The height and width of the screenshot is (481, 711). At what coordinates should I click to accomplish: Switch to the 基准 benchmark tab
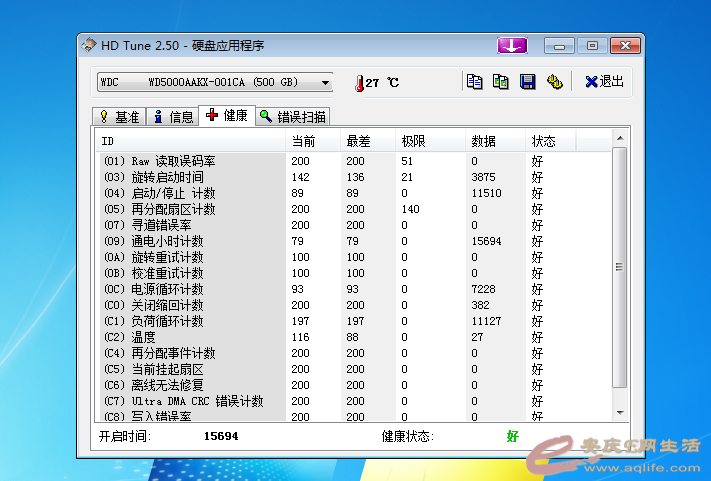(x=119, y=117)
